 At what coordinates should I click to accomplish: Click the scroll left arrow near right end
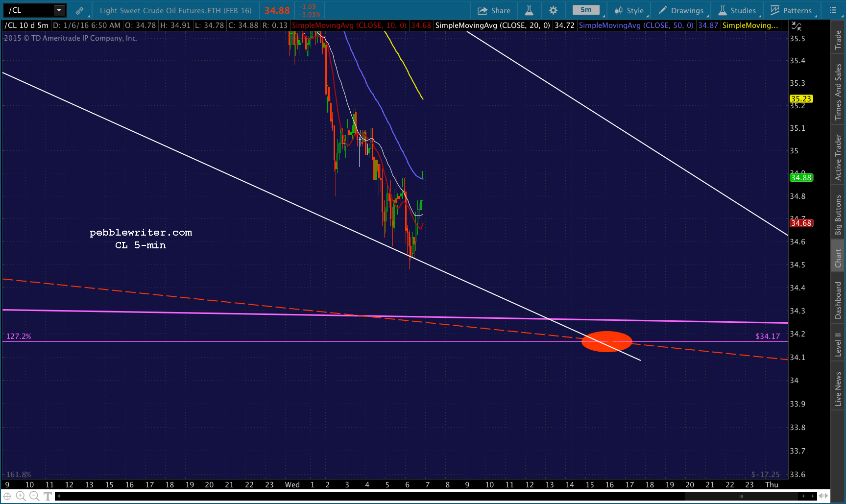[x=803, y=496]
